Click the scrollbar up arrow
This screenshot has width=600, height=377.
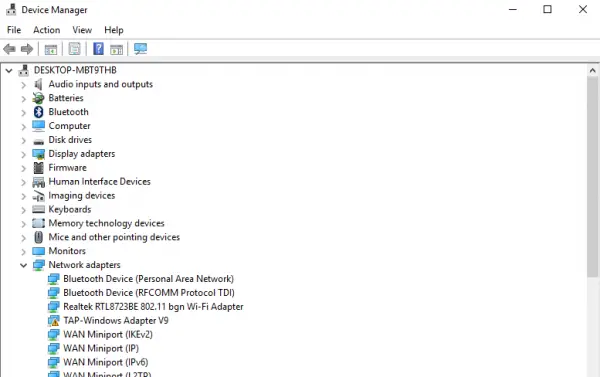(592, 70)
